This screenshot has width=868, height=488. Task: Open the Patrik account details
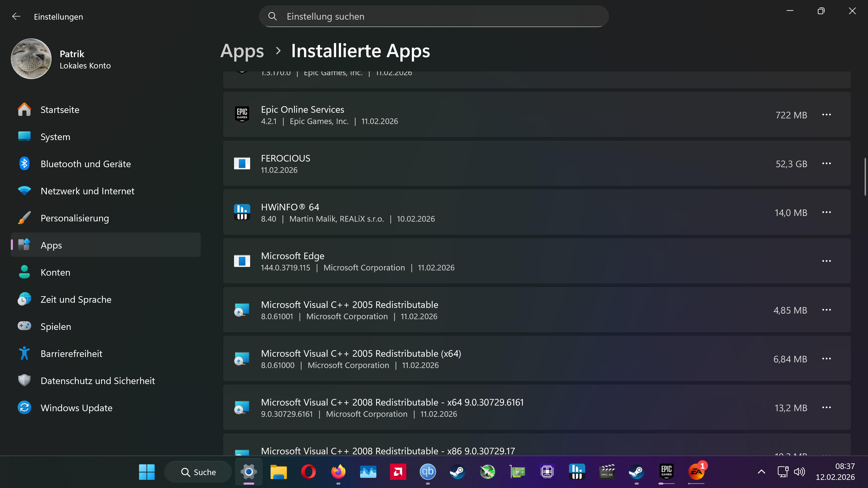coord(61,59)
